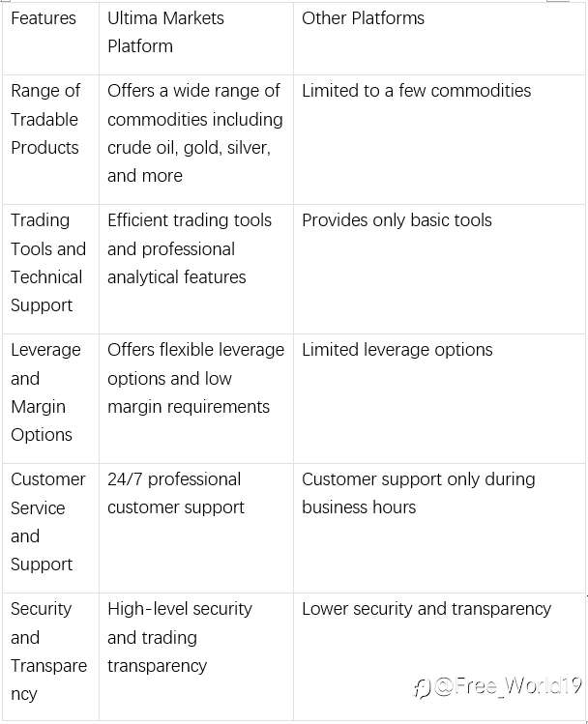Click the Trading Tools and Technical Support cell
The image size is (588, 724).
click(x=51, y=269)
